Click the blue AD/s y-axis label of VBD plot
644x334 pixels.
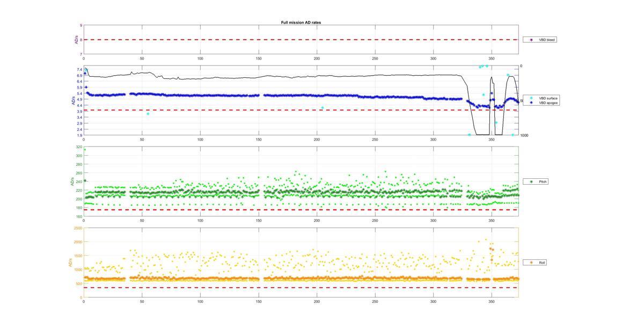pos(73,101)
